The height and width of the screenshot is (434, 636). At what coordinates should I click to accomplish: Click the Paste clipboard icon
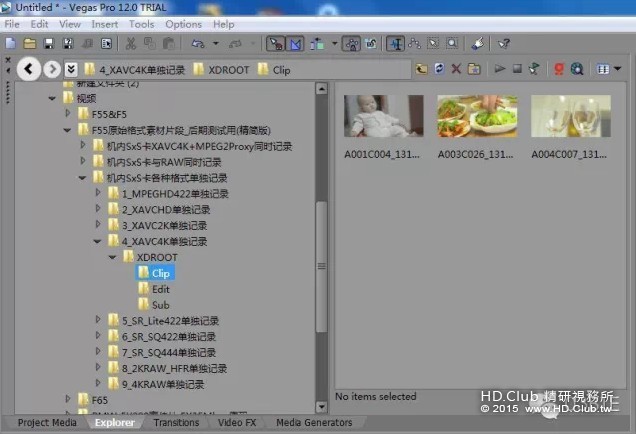[168, 43]
